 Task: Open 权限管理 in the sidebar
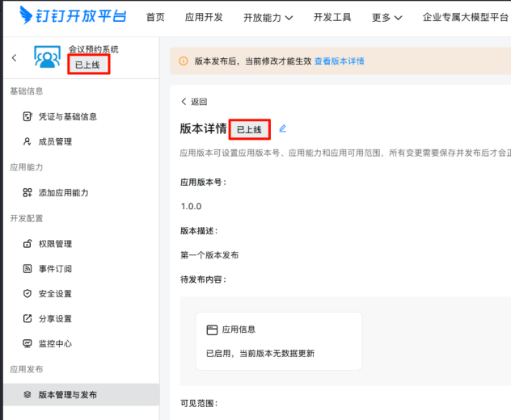55,243
